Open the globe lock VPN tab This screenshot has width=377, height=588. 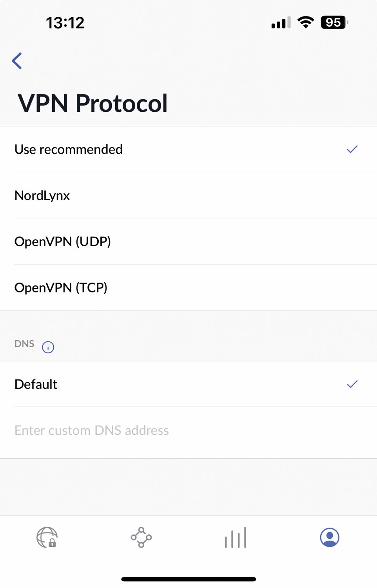click(47, 537)
